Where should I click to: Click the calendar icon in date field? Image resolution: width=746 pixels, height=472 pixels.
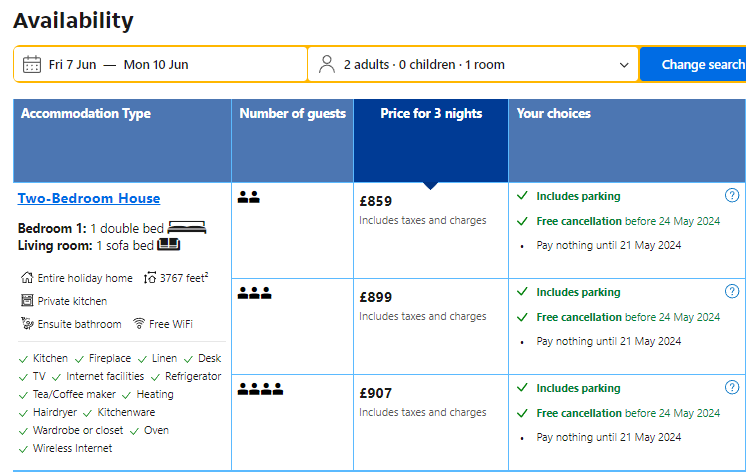tap(31, 65)
